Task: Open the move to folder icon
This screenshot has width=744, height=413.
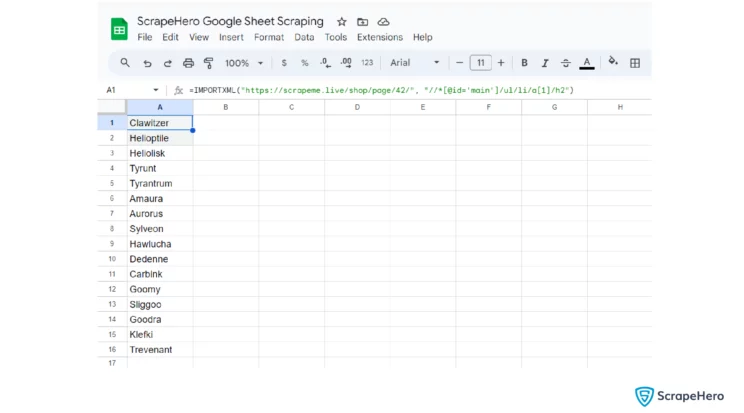Action: tap(363, 22)
